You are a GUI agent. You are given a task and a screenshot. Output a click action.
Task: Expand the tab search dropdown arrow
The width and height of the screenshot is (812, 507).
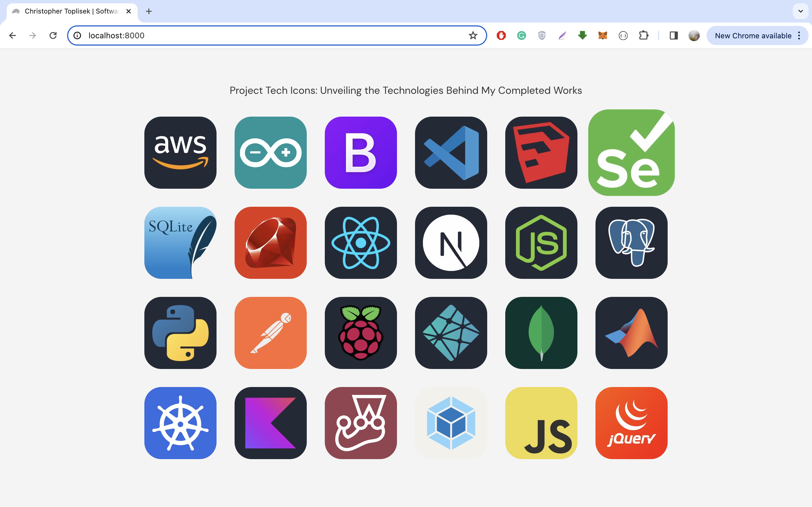[801, 11]
